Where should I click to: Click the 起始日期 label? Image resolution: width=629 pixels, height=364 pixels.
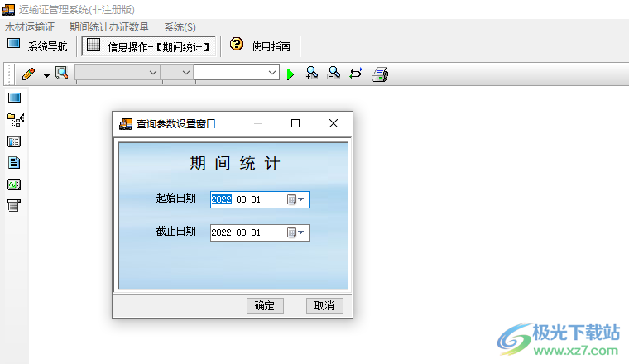(175, 198)
